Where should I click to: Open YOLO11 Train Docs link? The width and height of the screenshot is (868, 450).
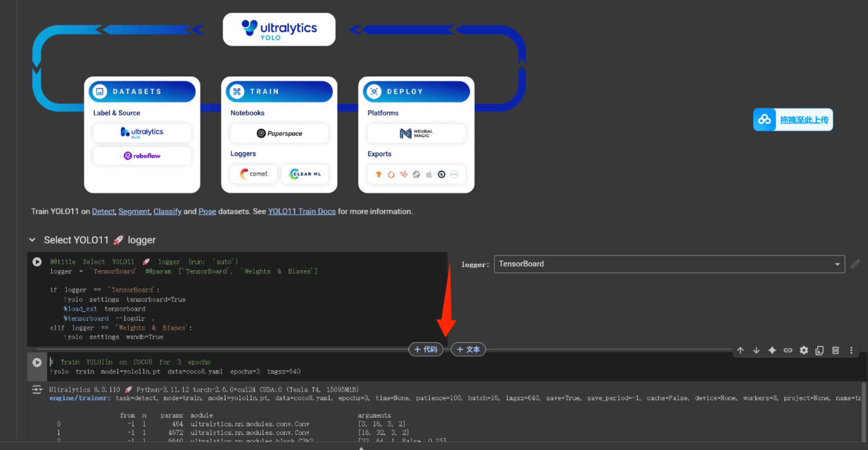coord(302,212)
